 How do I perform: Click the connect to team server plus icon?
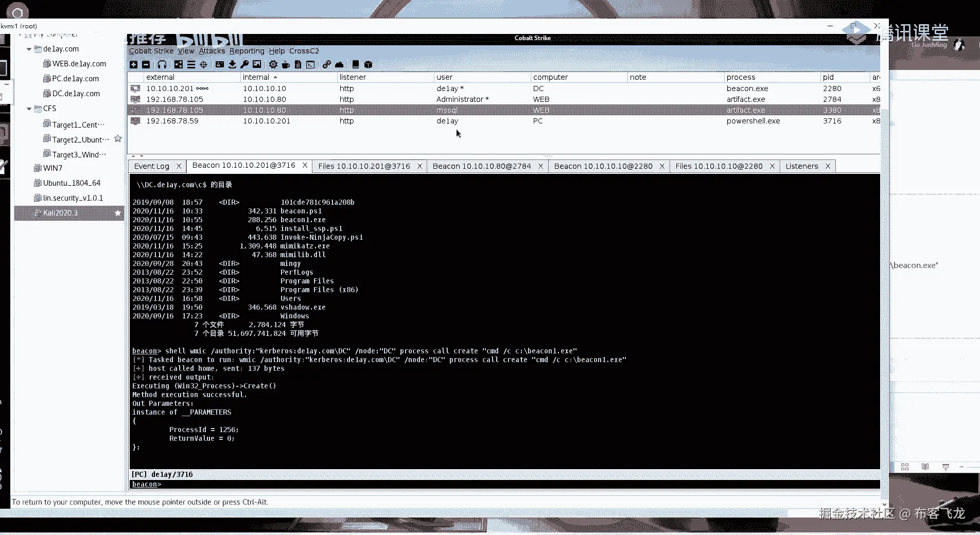(133, 64)
